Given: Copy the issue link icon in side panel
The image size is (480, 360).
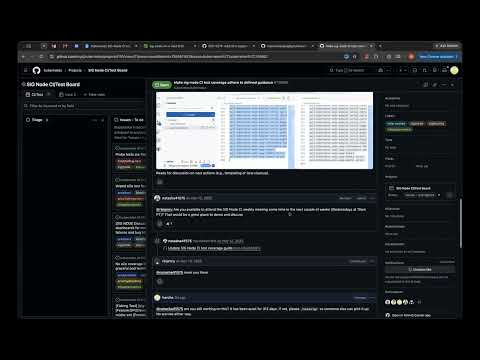Looking at the screenshot, I should point(426,85).
